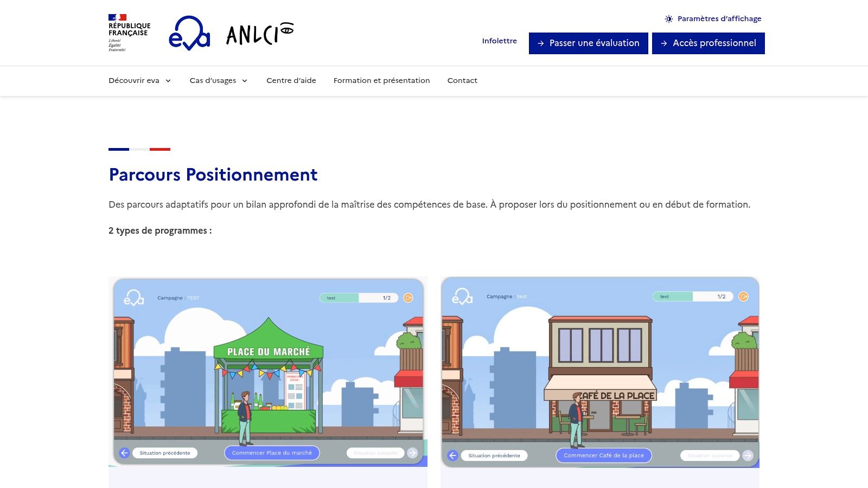This screenshot has width=868, height=488.
Task: Open Formation et présentation
Action: click(381, 80)
